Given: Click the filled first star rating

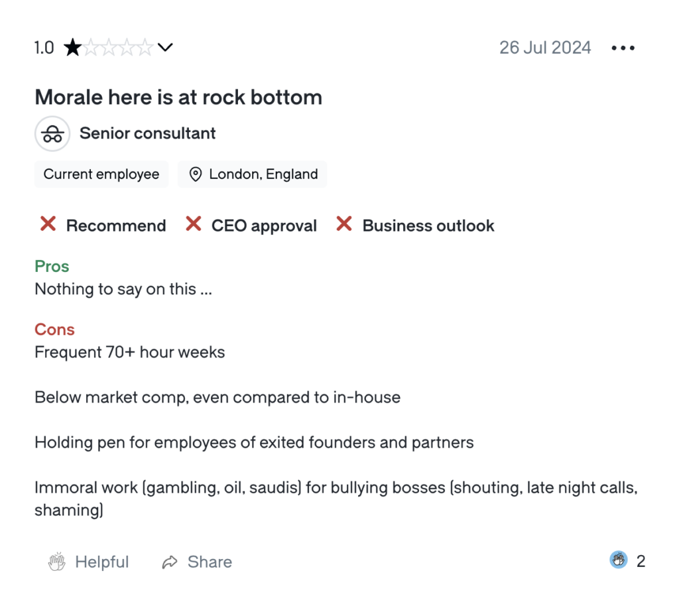Looking at the screenshot, I should click(72, 47).
